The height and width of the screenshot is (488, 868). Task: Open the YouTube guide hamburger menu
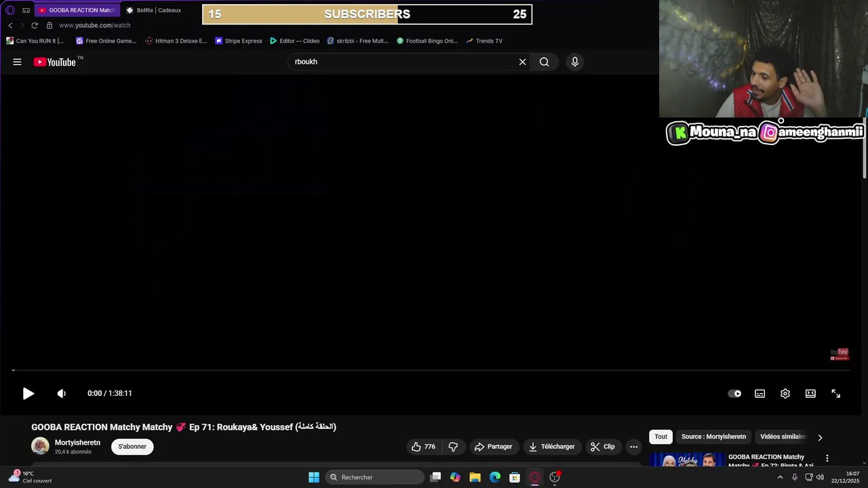click(17, 62)
